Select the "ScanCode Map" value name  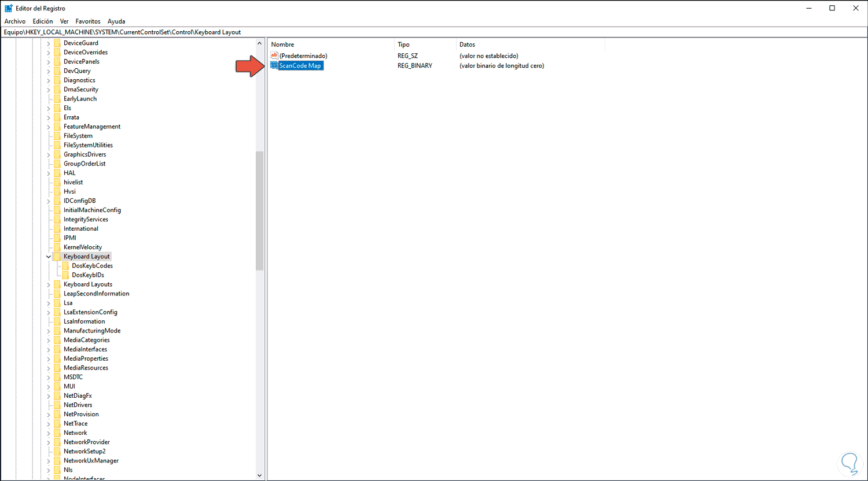pyautogui.click(x=300, y=66)
